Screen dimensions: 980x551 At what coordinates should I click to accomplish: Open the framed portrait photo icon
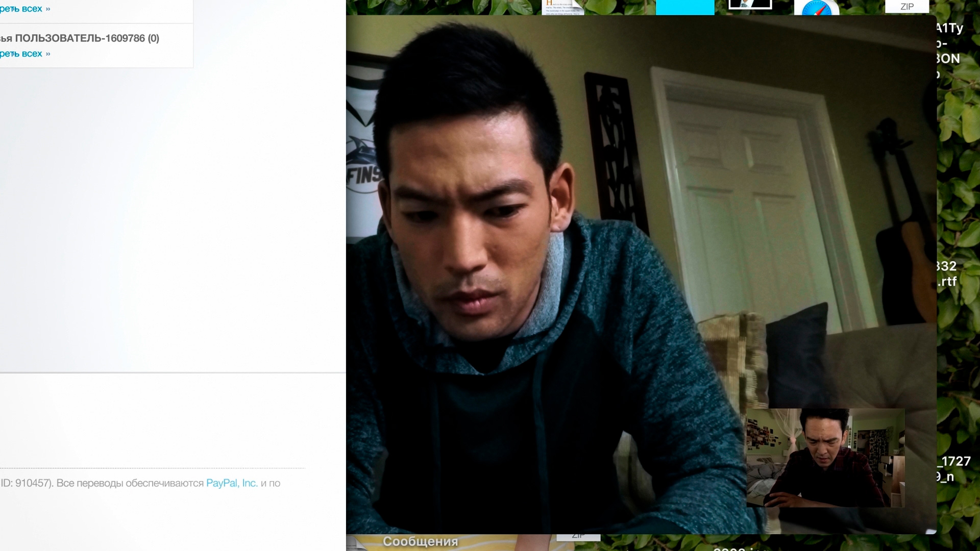click(x=750, y=5)
